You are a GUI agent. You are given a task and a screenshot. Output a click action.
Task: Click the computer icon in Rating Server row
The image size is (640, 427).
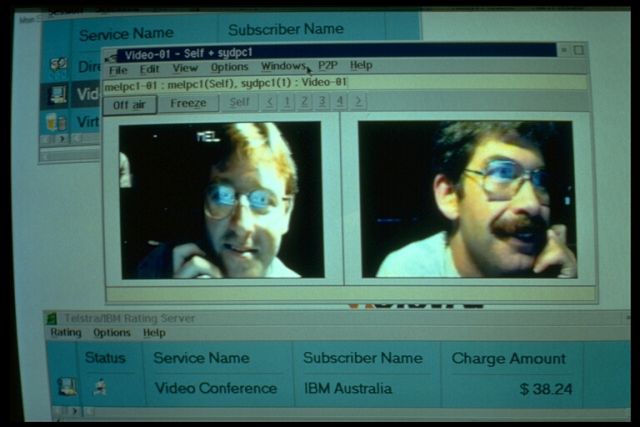(x=67, y=387)
